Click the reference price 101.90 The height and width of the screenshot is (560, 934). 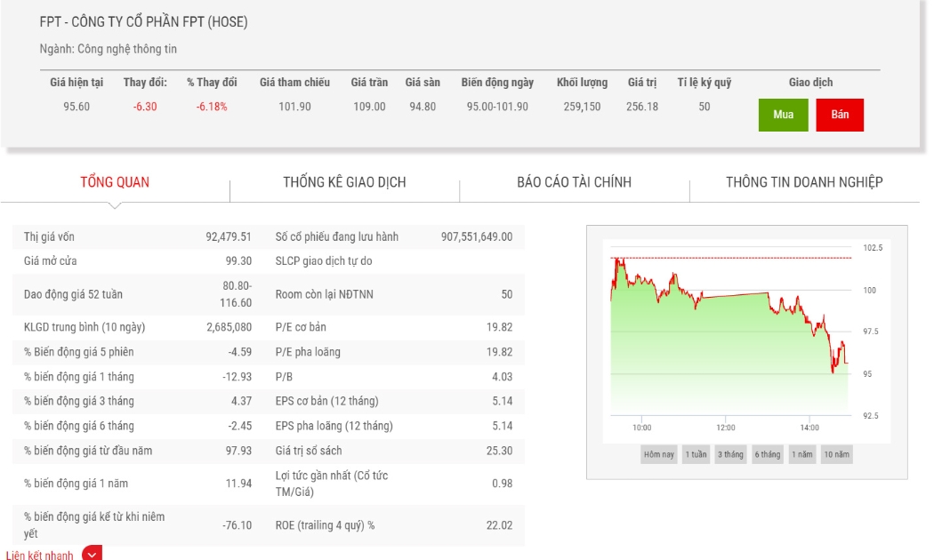pyautogui.click(x=294, y=107)
